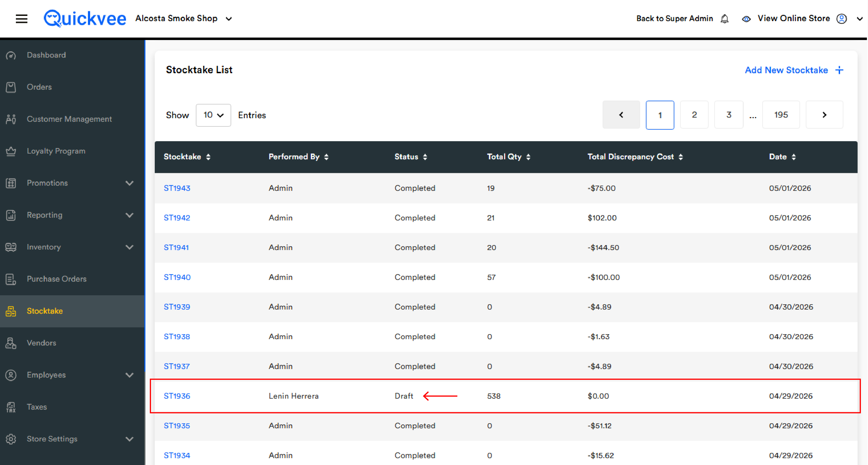Viewport: 868px width, 465px height.
Task: Click the Vendors sidebar icon
Action: (x=11, y=343)
